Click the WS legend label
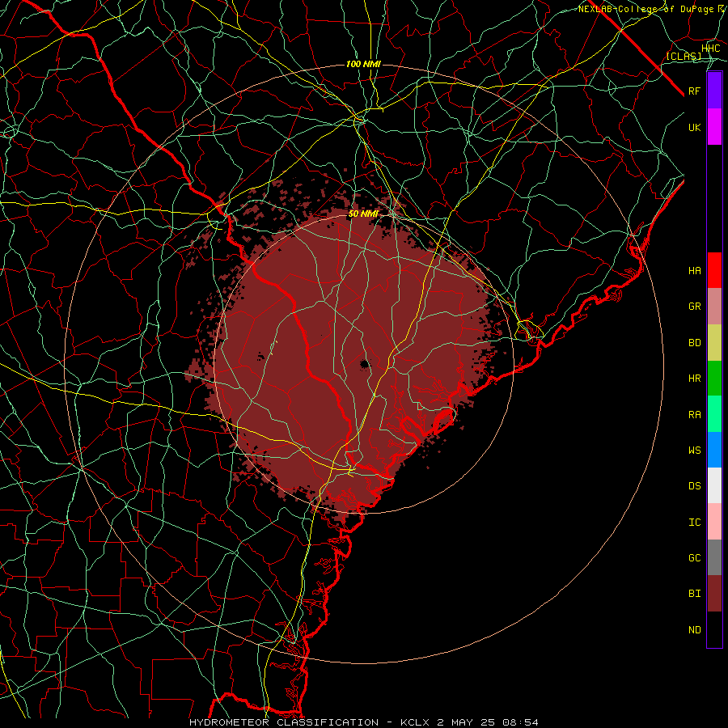 695,451
